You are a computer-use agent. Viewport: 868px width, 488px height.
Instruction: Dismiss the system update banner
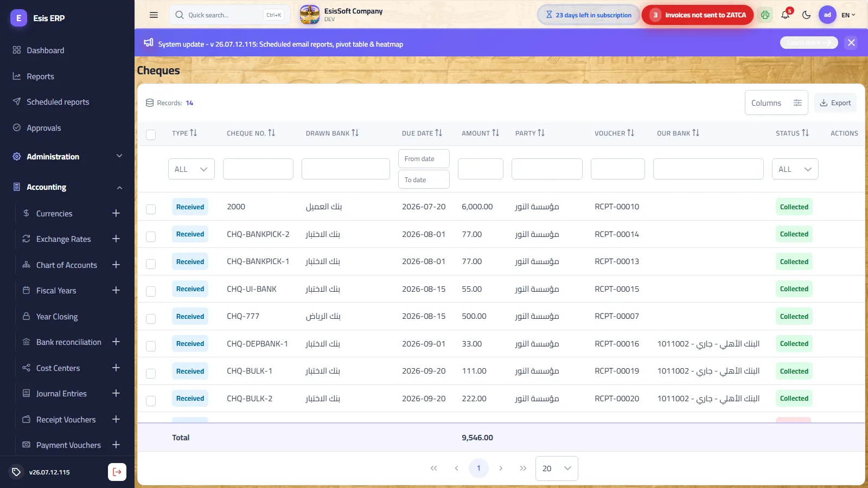[851, 42]
